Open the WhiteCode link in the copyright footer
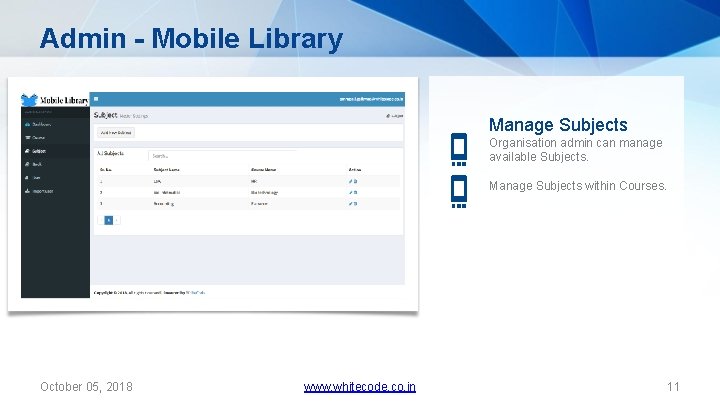The image size is (720, 405). click(196, 292)
